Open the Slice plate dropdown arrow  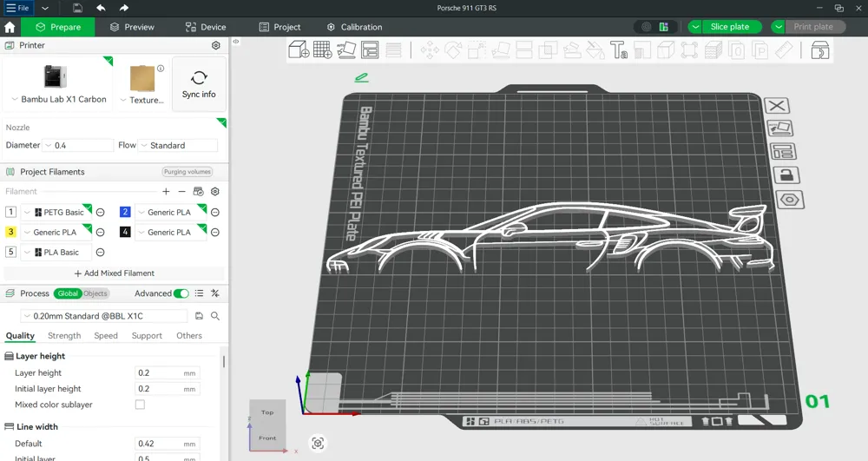694,27
